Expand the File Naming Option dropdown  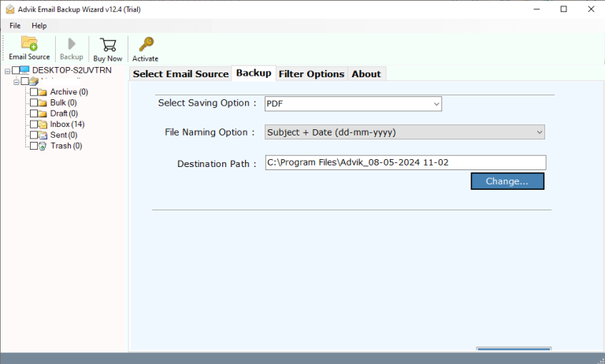404,132
